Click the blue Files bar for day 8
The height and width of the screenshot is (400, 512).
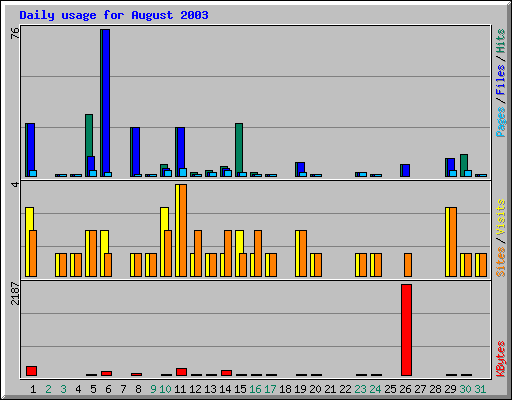click(136, 151)
